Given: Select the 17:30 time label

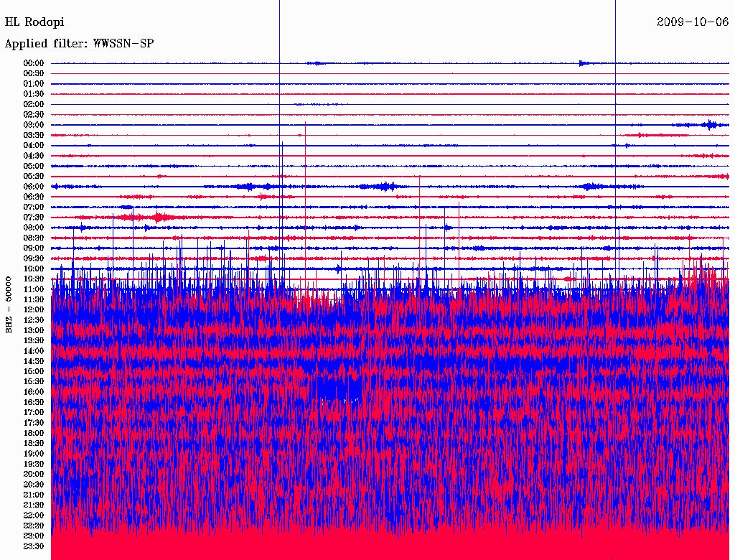Looking at the screenshot, I should [34, 423].
